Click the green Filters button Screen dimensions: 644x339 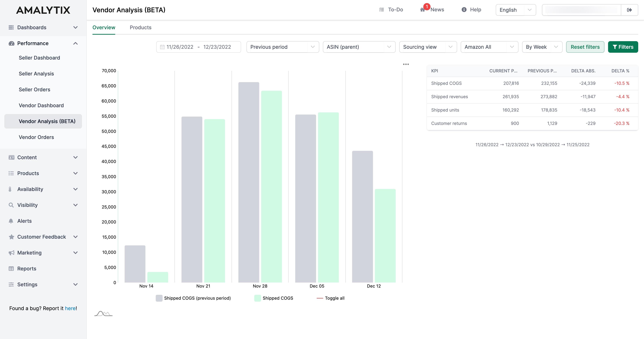point(623,47)
